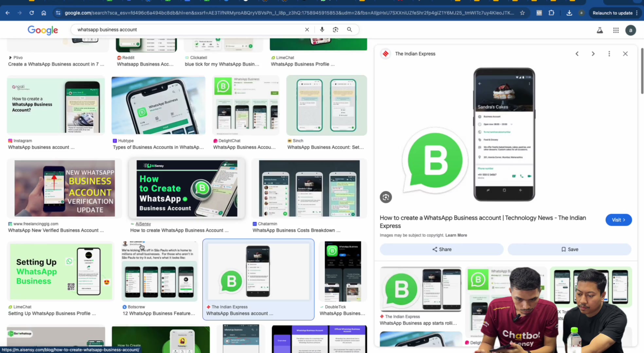644x353 pixels.
Task: Show previous image in preview panel
Action: click(x=577, y=54)
